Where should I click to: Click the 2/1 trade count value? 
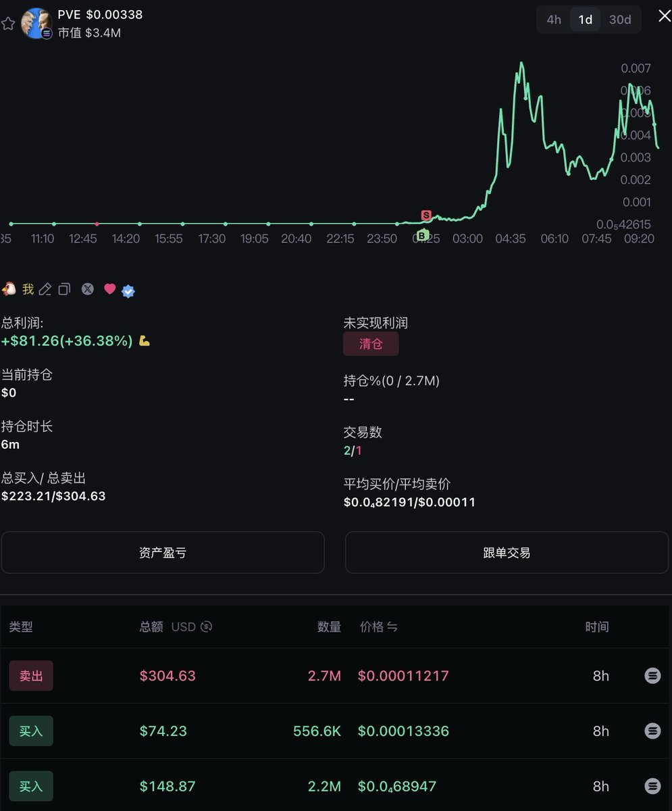[353, 450]
